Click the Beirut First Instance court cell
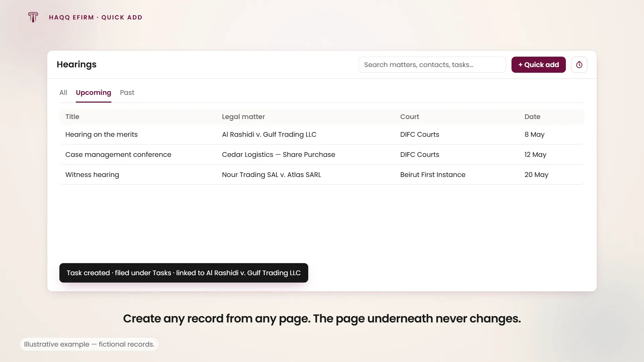Screen dimensions: 644x362 click(433, 175)
